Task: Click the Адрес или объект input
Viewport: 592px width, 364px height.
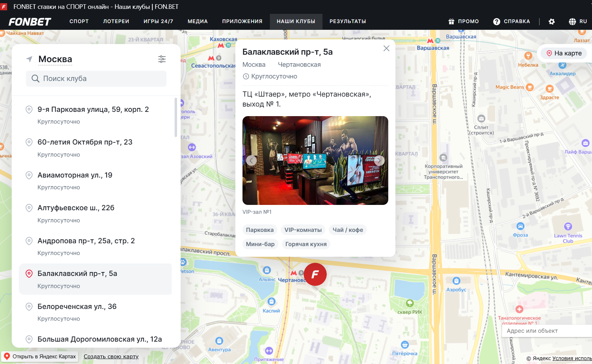Action: 547,331
